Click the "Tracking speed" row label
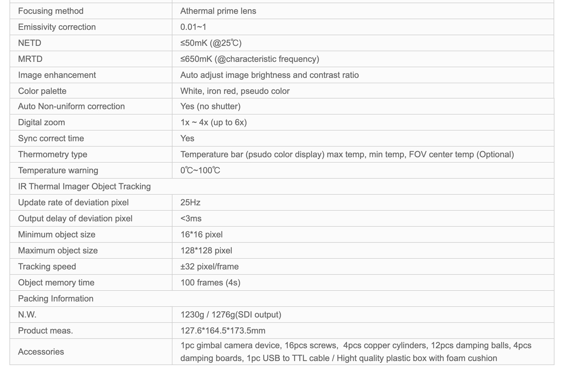 point(47,266)
